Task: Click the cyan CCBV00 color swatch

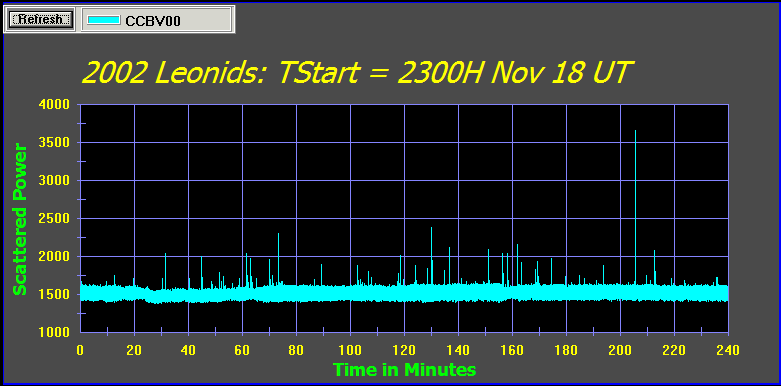Action: pyautogui.click(x=104, y=20)
